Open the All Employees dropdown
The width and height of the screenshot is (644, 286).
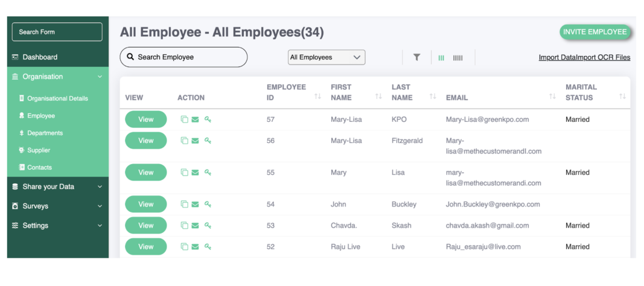(327, 57)
